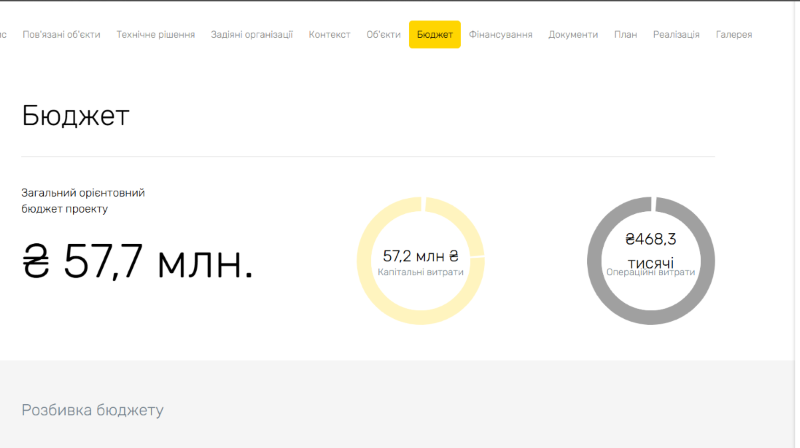Viewport: 800px width, 448px height.
Task: Open the Об'єкти tab
Action: (x=383, y=34)
